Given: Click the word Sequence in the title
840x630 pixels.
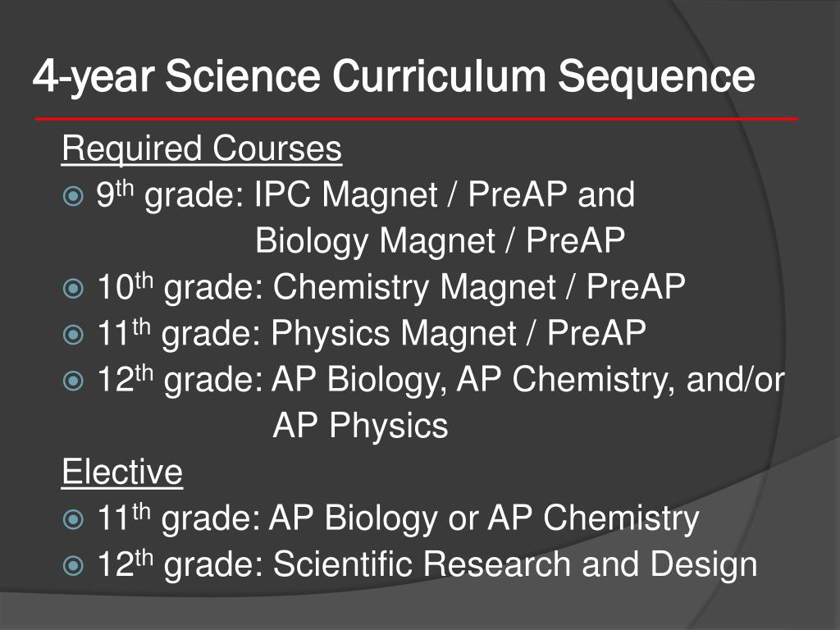Looking at the screenshot, I should 657,78.
